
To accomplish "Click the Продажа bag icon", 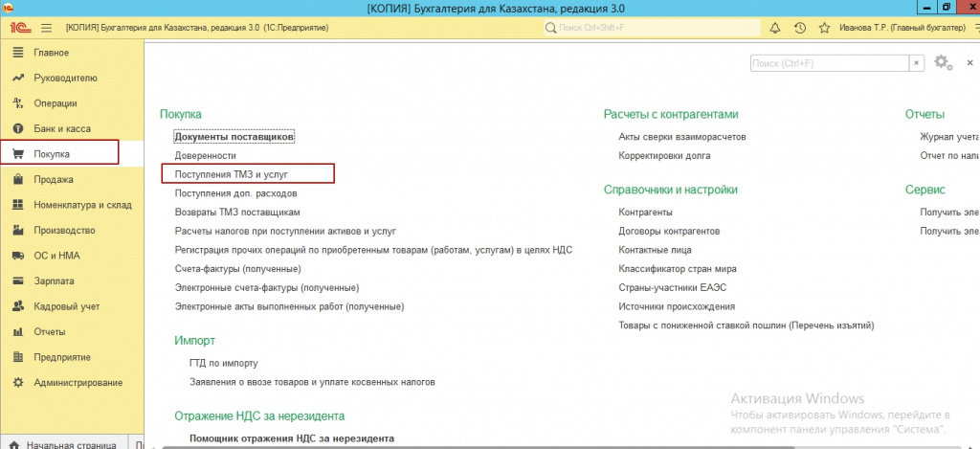I will coord(18,179).
